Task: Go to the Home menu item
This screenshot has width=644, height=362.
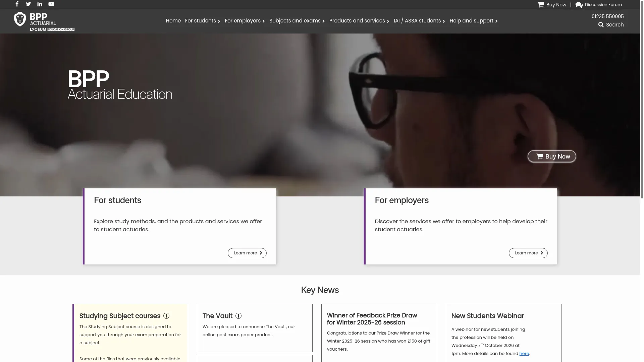Action: tap(173, 21)
